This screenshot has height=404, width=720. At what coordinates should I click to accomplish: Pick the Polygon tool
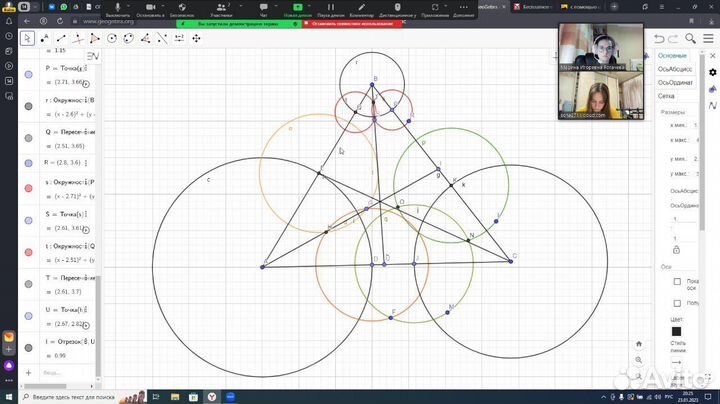point(94,38)
